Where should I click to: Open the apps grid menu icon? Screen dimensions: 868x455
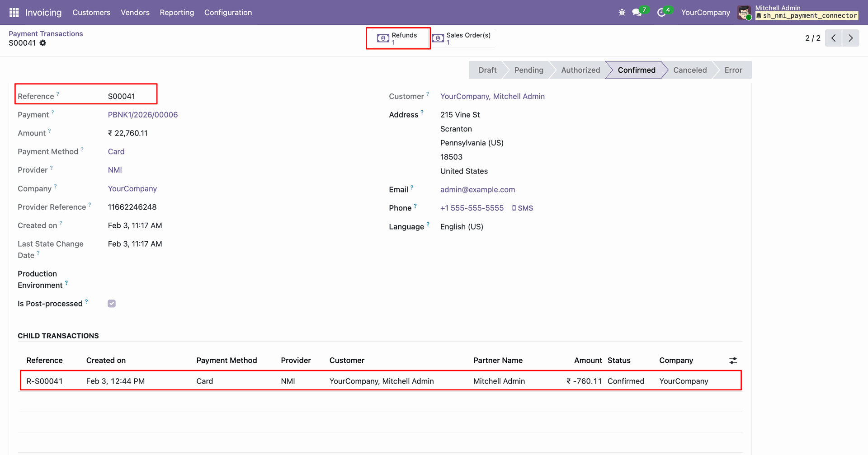point(14,12)
